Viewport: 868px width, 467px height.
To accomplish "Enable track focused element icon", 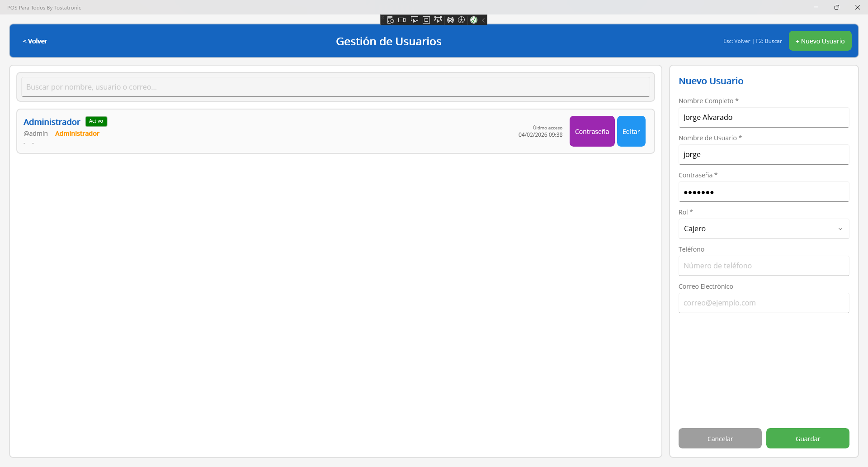I will (x=438, y=20).
